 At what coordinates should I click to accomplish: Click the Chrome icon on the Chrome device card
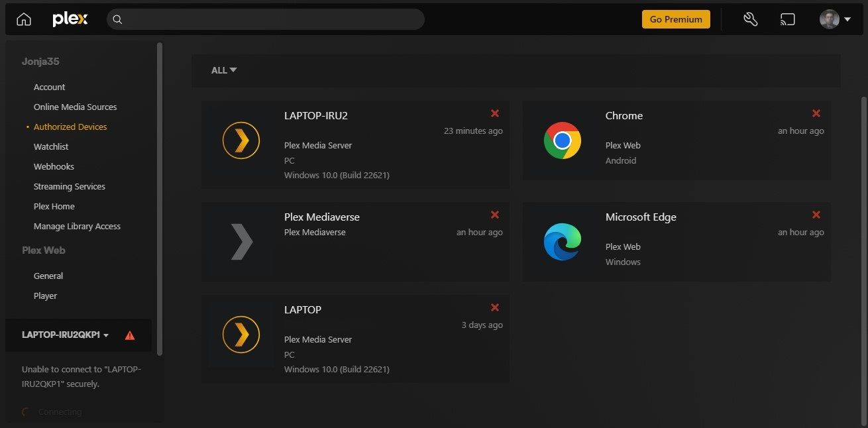[563, 140]
